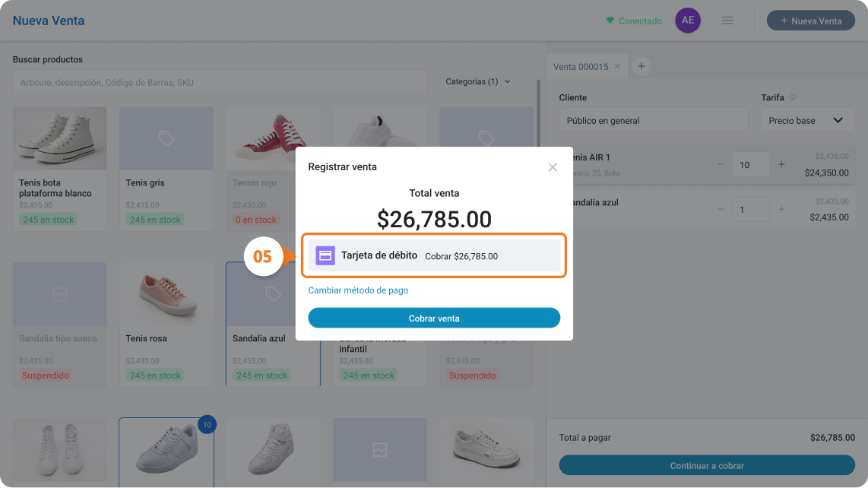Click Cambiar método de pago link

(358, 290)
